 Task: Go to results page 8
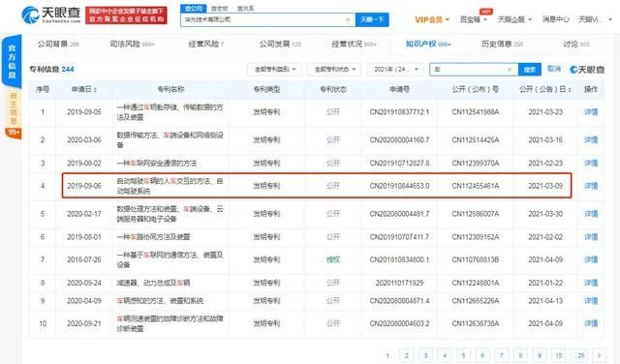click(520, 355)
